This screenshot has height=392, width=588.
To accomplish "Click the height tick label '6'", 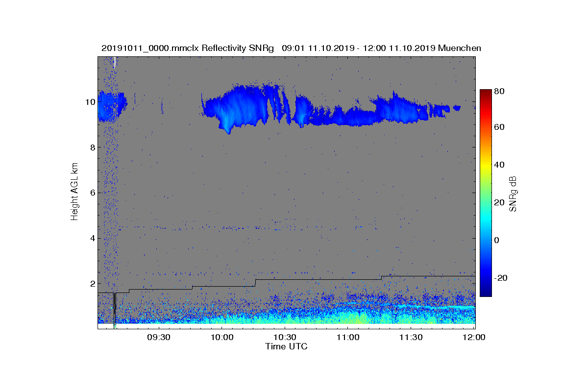I will click(92, 193).
